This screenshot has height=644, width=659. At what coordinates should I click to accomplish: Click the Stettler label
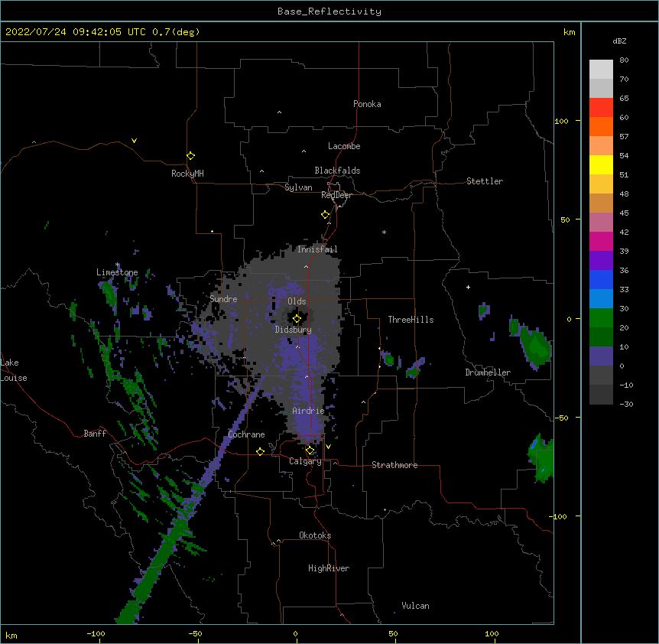pyautogui.click(x=485, y=181)
